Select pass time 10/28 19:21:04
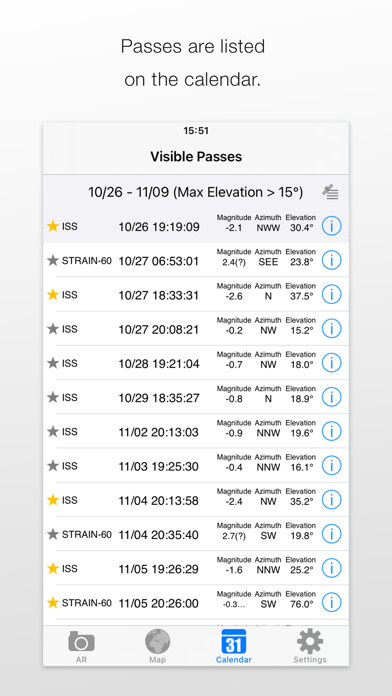The width and height of the screenshot is (392, 696). [x=159, y=364]
